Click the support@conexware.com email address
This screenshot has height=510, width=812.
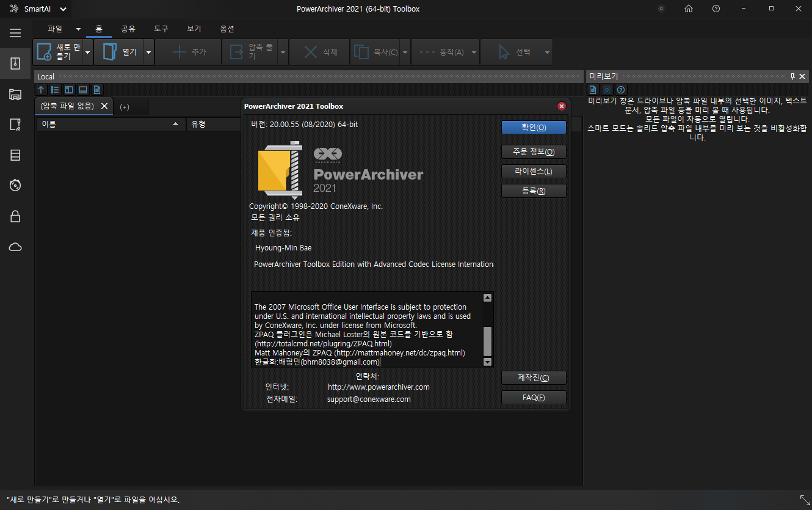click(x=369, y=399)
